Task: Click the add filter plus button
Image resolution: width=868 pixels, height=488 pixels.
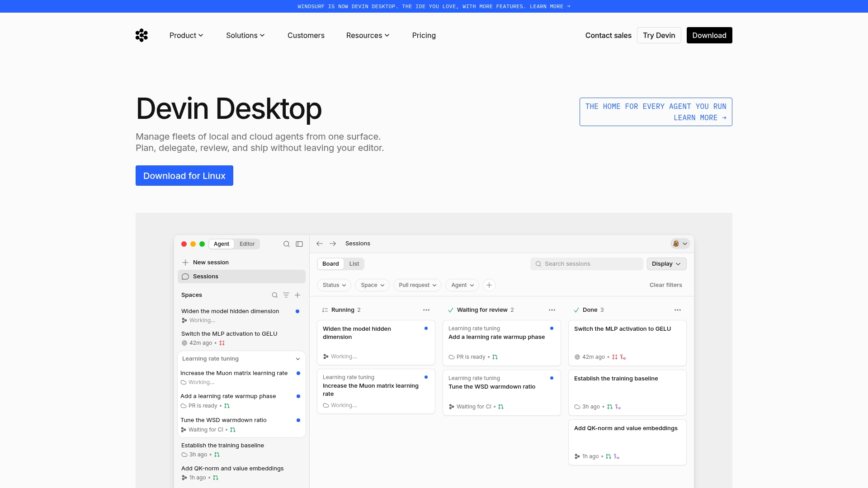Action: (489, 285)
